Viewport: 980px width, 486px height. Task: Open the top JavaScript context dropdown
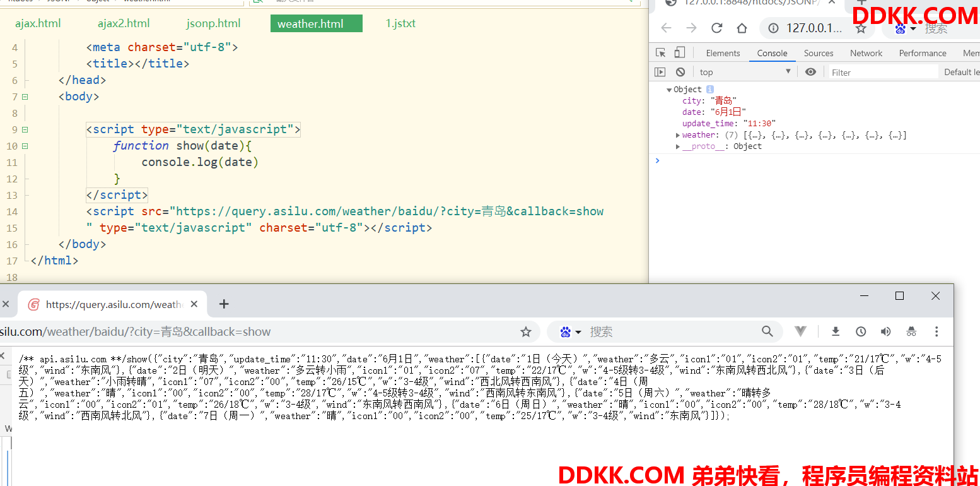point(745,72)
